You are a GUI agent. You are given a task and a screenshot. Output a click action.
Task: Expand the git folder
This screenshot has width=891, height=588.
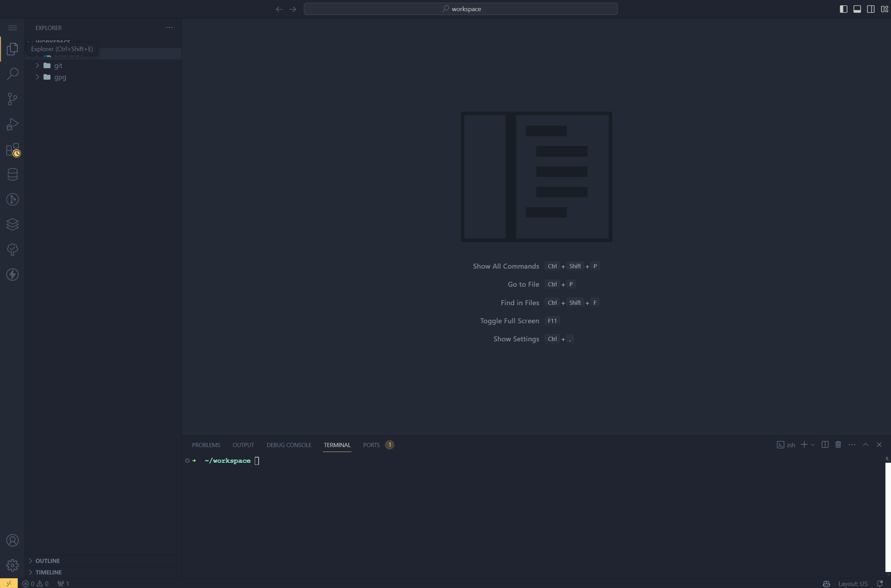coord(58,66)
